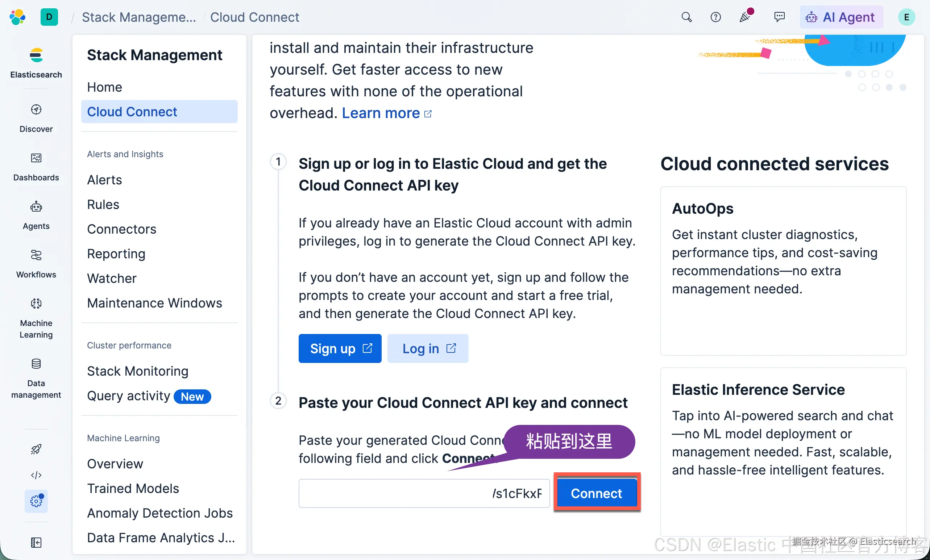Open Elasticsearch in the side rail
Screen dimensions: 930x560
tap(36, 63)
